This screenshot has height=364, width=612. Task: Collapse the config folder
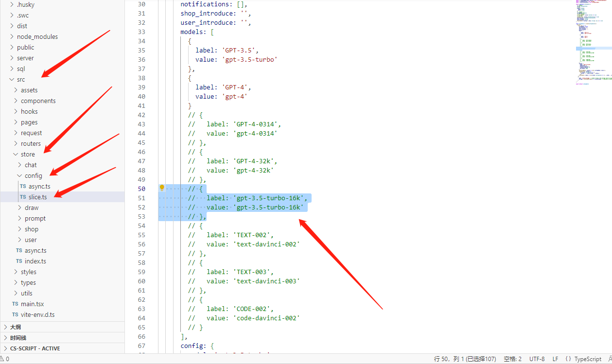click(19, 175)
